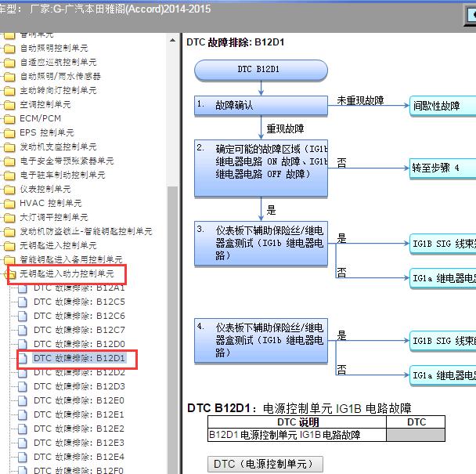The width and height of the screenshot is (476, 474).
Task: Click document icon beside DTC B12C5
Action: coord(23,302)
